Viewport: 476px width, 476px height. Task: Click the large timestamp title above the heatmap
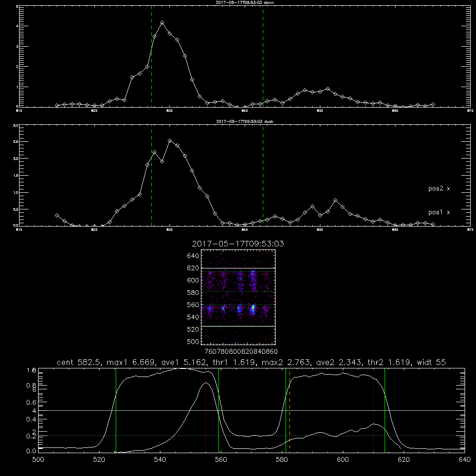[238, 244]
